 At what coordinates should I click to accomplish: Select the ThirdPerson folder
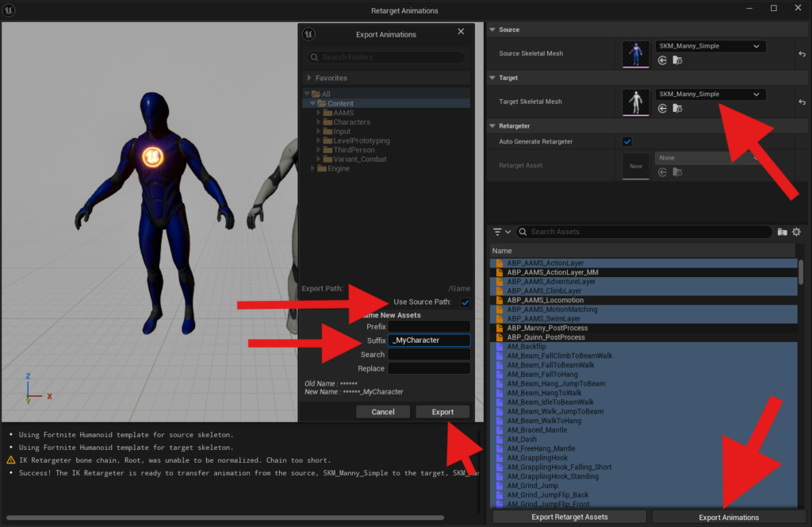350,150
